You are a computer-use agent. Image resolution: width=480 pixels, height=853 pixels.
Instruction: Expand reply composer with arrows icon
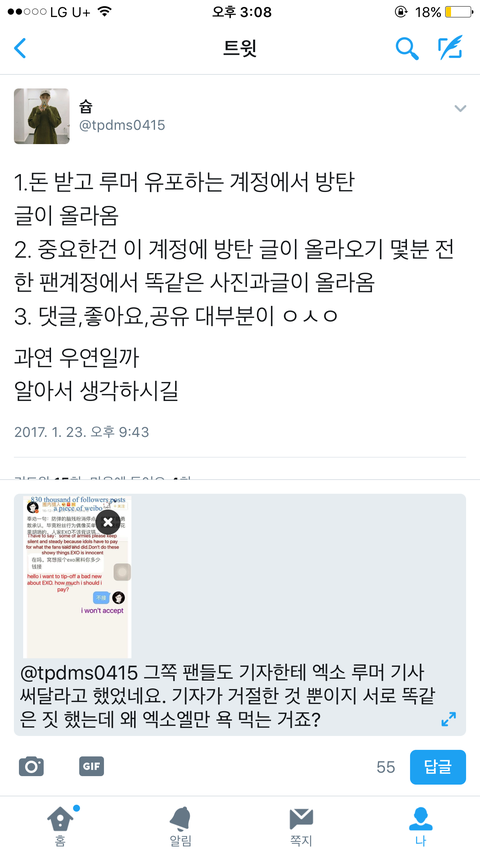[448, 719]
